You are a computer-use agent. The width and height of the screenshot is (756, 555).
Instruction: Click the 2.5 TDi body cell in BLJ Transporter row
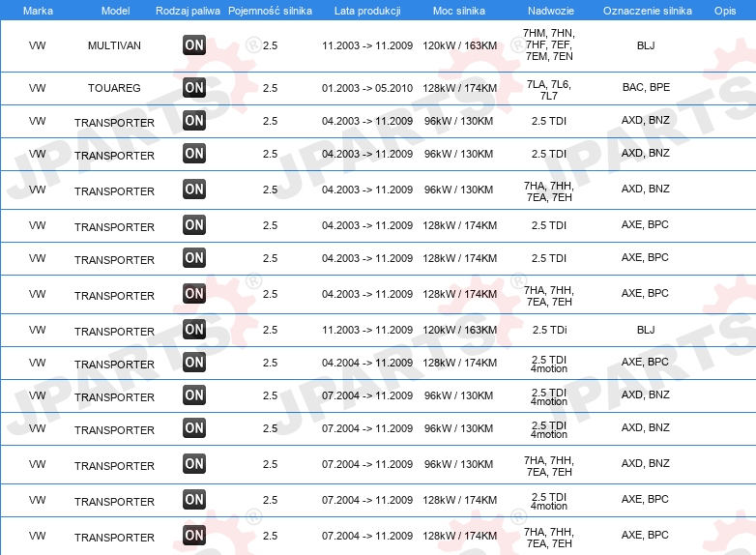(550, 330)
